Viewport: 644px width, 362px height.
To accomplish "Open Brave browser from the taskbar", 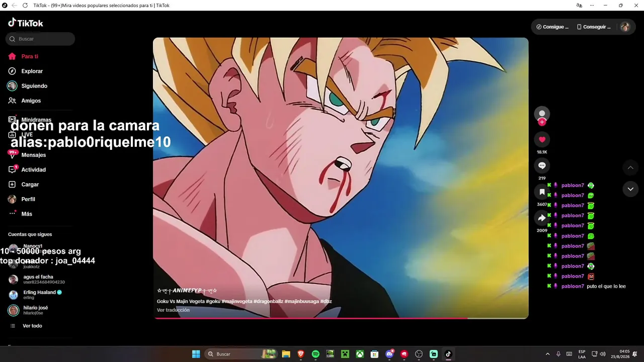I will coord(301,354).
